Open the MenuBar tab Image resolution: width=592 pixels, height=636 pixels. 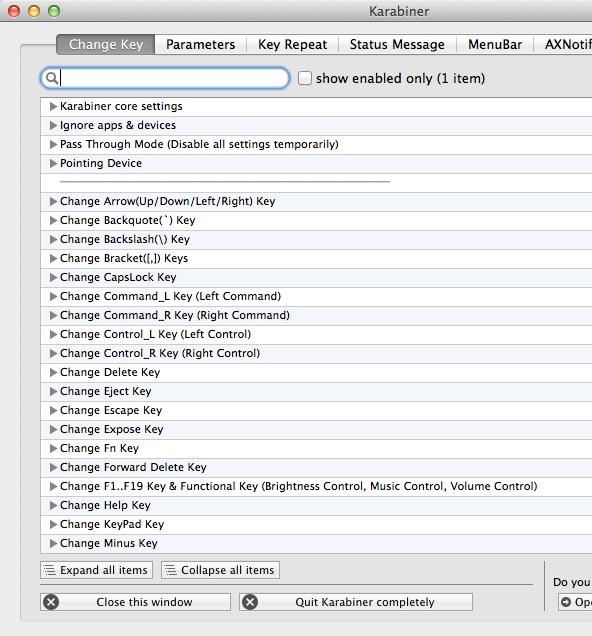(x=495, y=44)
